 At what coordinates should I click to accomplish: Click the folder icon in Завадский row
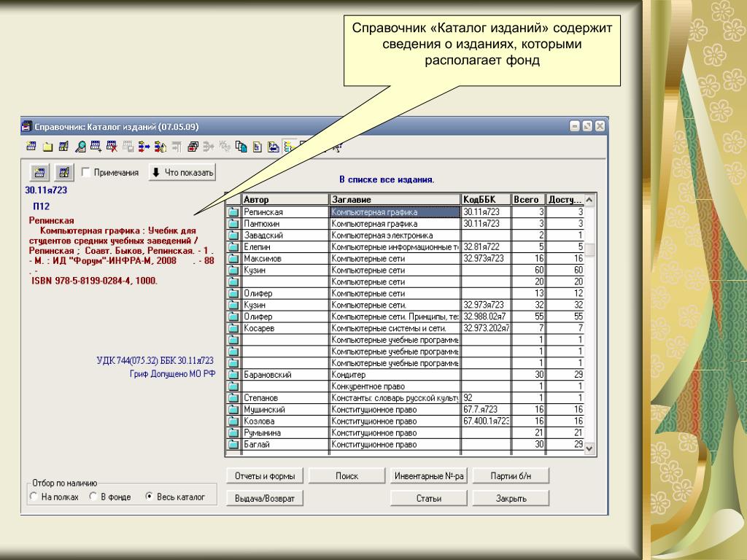click(x=233, y=236)
